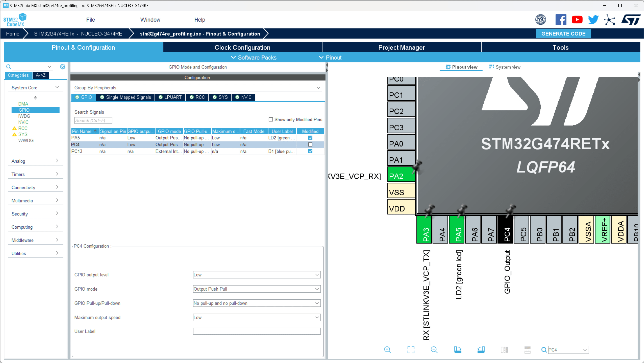Click the User Label input field for PC4

click(257, 331)
